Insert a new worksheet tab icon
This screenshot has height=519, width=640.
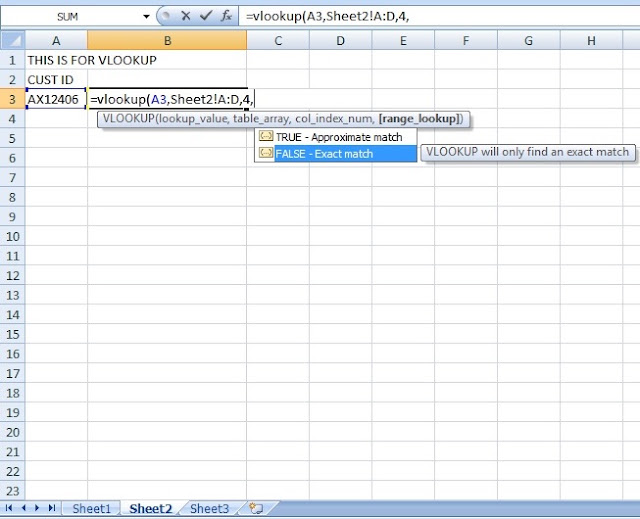click(256, 508)
